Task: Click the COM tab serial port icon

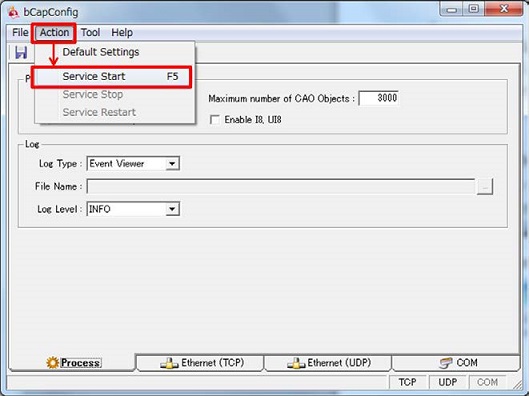Action: point(446,363)
